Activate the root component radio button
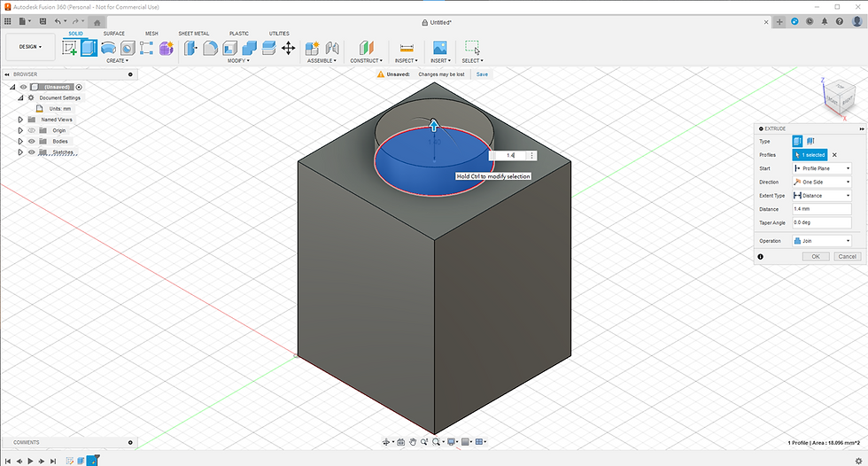This screenshot has height=466, width=868. 79,87
